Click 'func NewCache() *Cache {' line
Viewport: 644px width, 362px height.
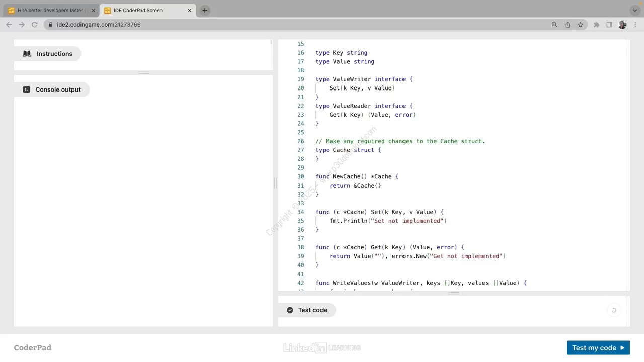357,176
